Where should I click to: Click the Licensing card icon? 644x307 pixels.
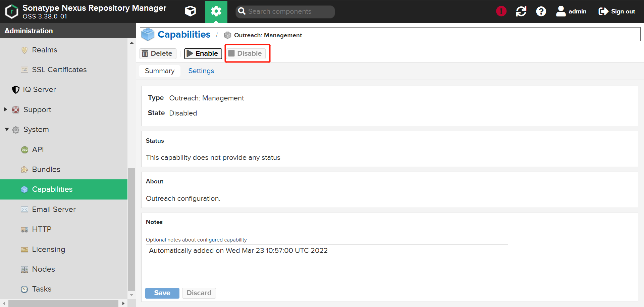click(24, 250)
